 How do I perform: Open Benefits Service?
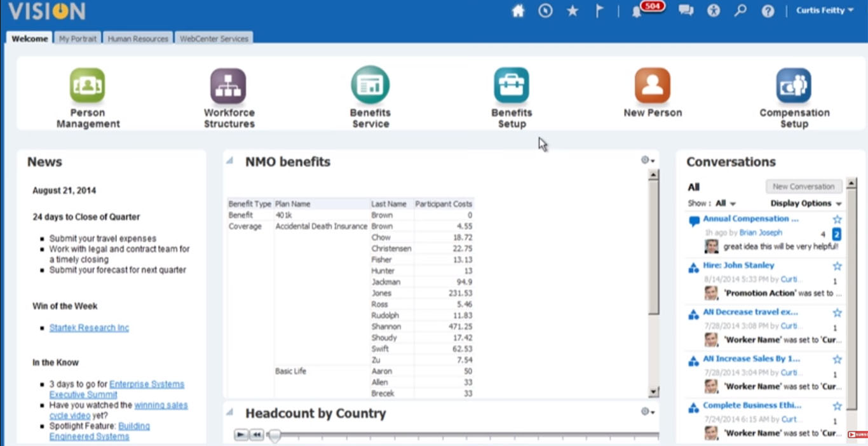[x=370, y=98]
